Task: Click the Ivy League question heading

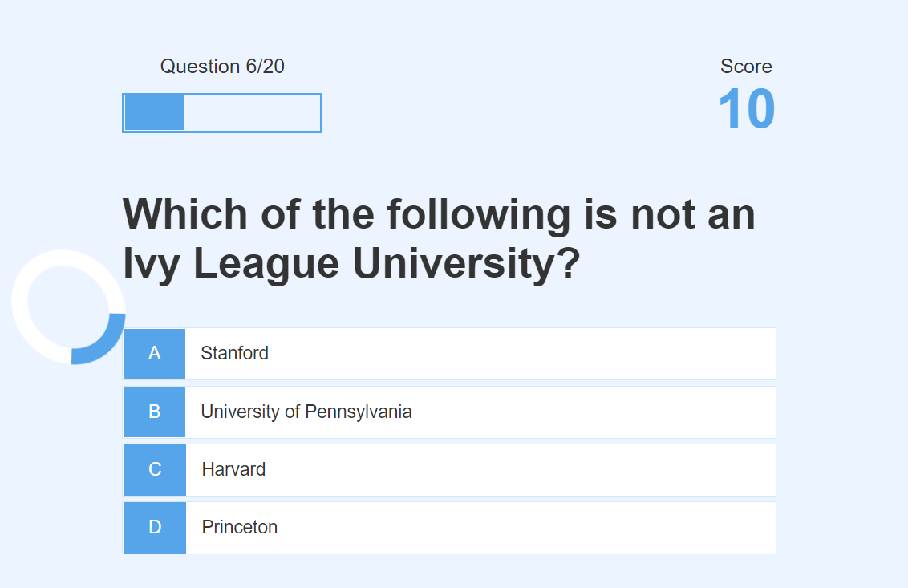Action: pos(439,238)
